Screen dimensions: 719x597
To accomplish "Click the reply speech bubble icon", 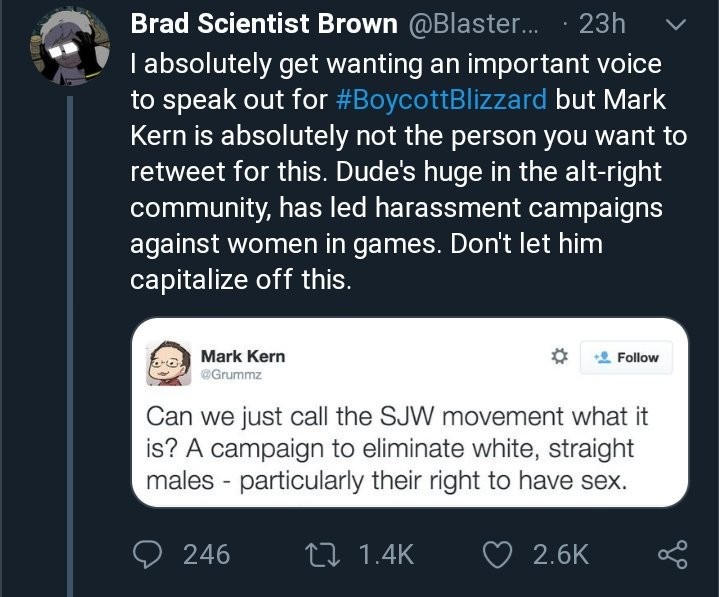I will coord(149,554).
